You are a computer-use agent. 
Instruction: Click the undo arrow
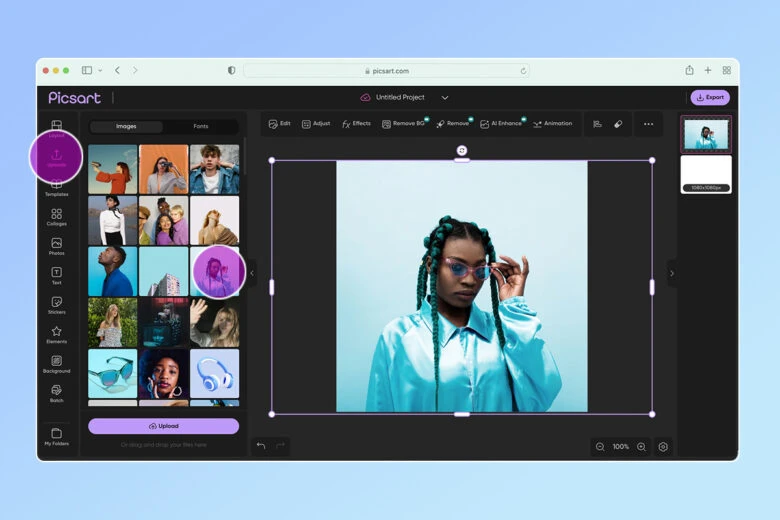coord(261,446)
